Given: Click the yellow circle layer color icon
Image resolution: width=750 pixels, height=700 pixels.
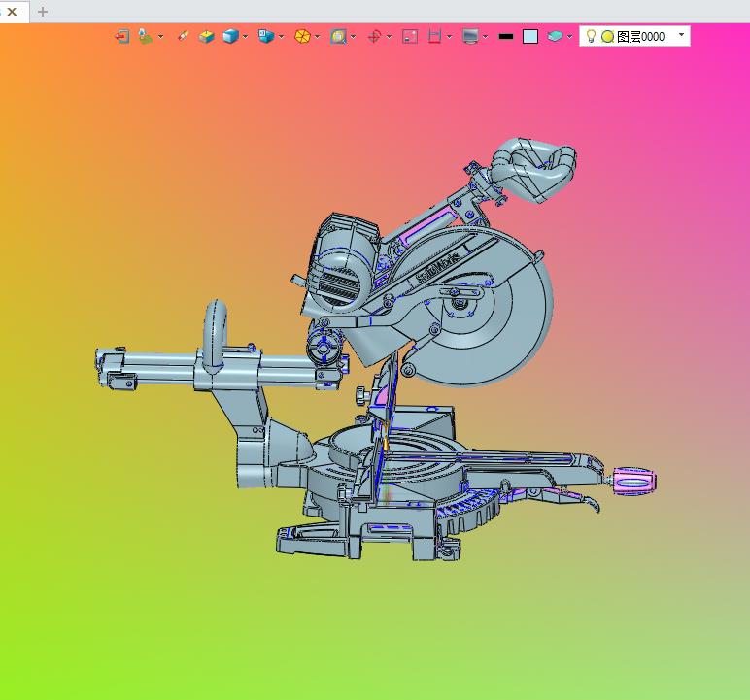Looking at the screenshot, I should click(607, 36).
